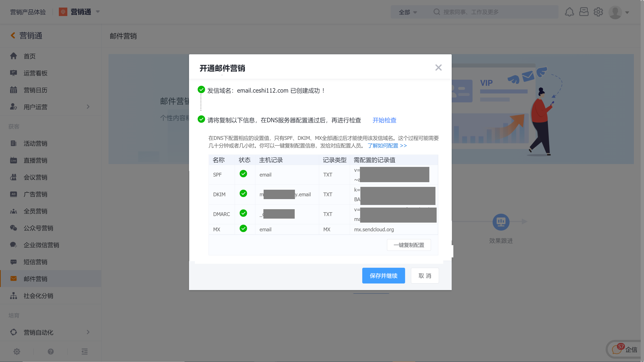Click the home icon beside 首页
644x362 pixels.
point(13,56)
